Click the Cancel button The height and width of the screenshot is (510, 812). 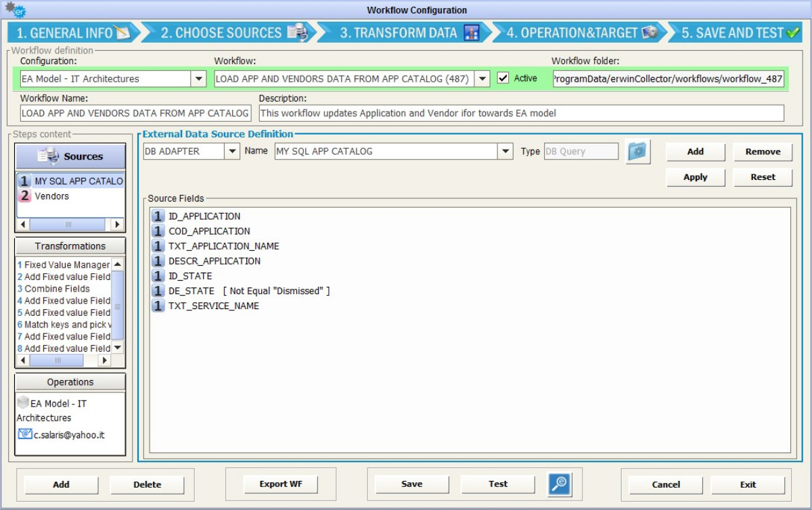(666, 484)
